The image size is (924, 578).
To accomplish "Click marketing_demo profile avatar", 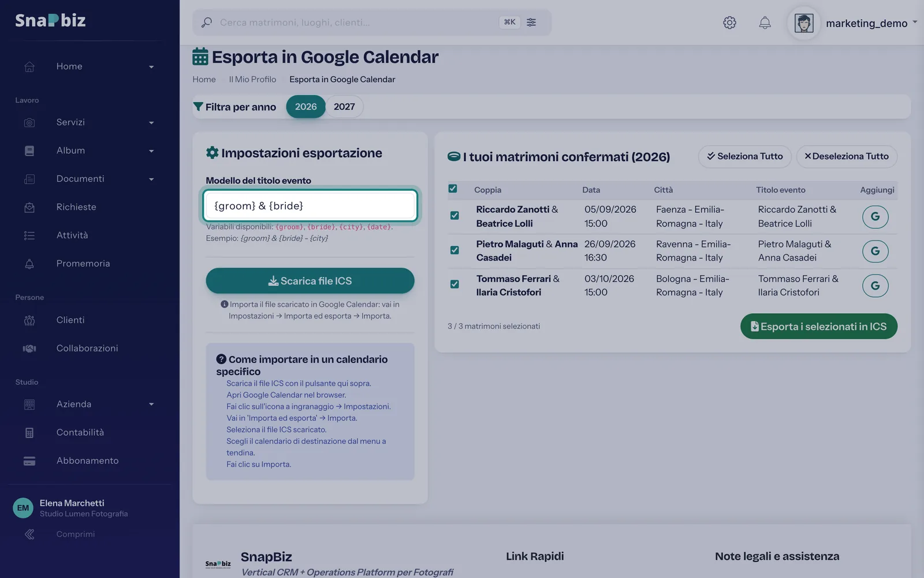I will click(x=804, y=23).
